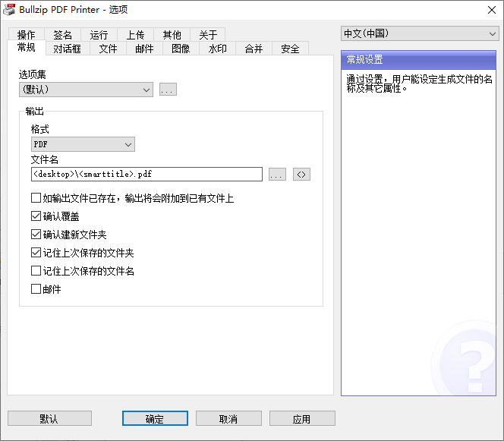The height and width of the screenshot is (441, 504).
Task: Uncheck 记住上次保存的文件夹 option
Action: click(x=36, y=253)
